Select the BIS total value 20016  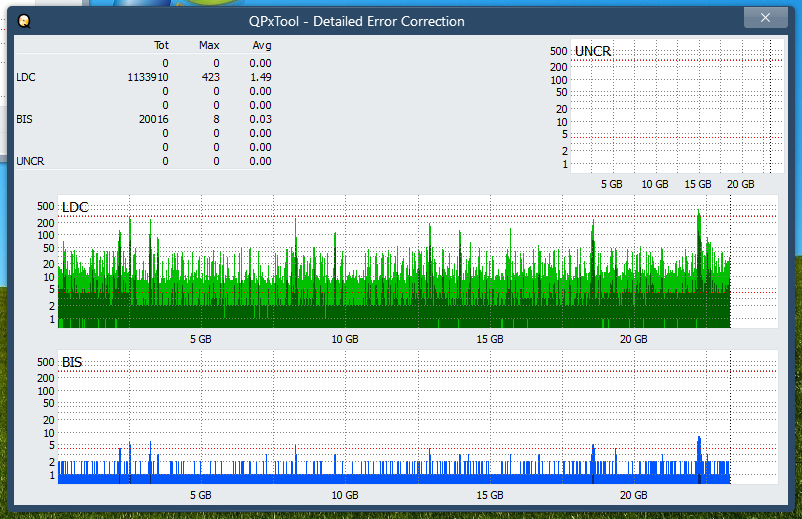point(153,119)
